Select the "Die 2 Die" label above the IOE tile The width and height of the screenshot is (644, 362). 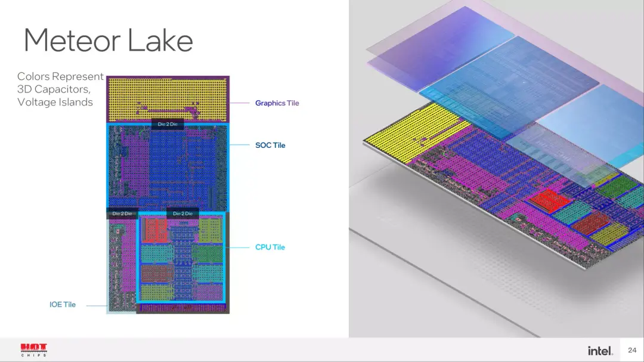(x=122, y=214)
